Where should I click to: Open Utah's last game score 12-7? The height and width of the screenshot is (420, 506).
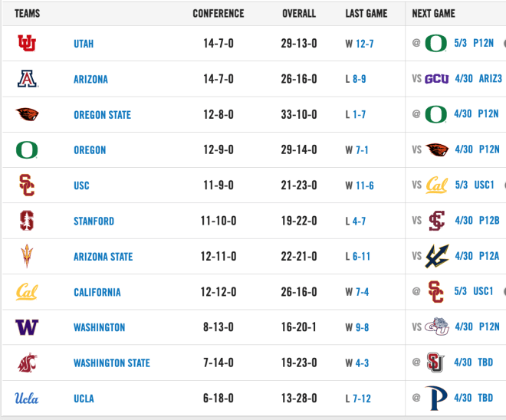(x=365, y=44)
